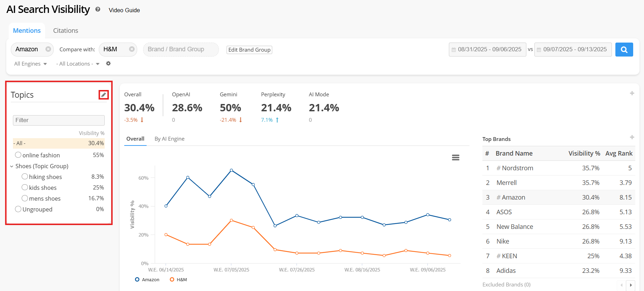Clear the H&M comparison brand
The height and width of the screenshot is (291, 644).
coord(132,49)
